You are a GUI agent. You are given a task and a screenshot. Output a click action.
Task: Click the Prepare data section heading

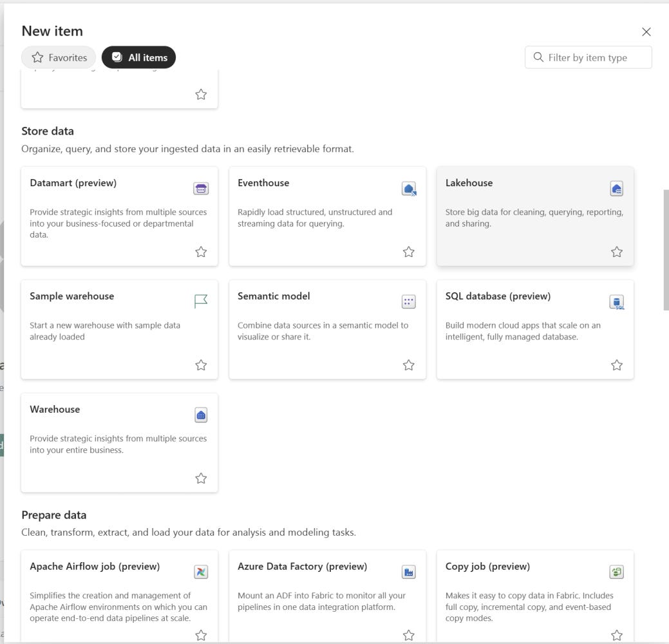point(53,515)
